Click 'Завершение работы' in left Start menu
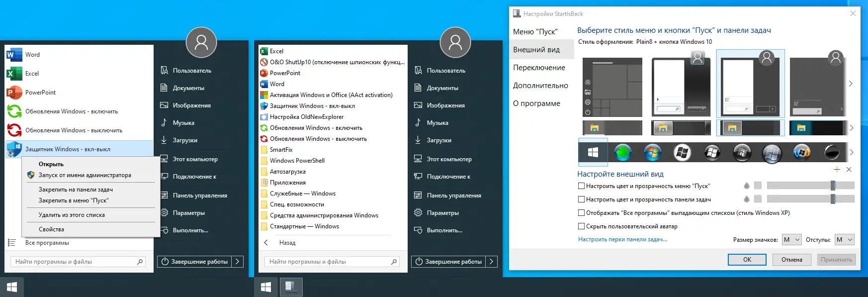Image resolution: width=868 pixels, height=297 pixels. 194,262
